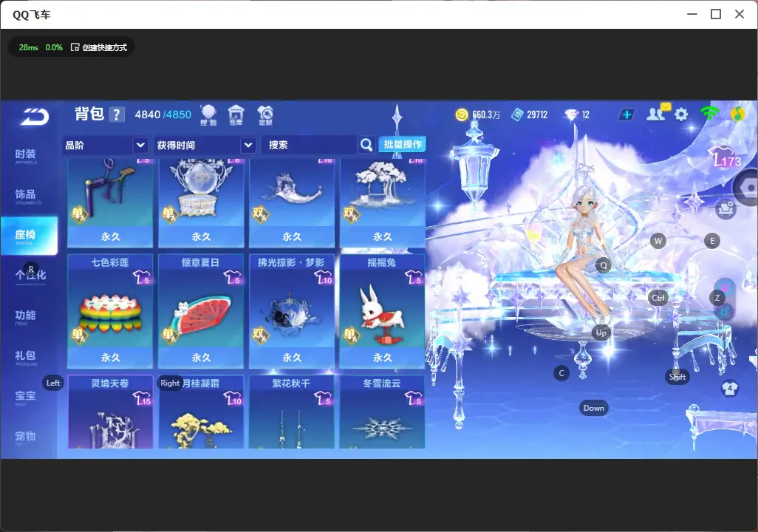The height and width of the screenshot is (532, 758).
Task: Switch to the 宠物 tab
Action: (x=25, y=437)
